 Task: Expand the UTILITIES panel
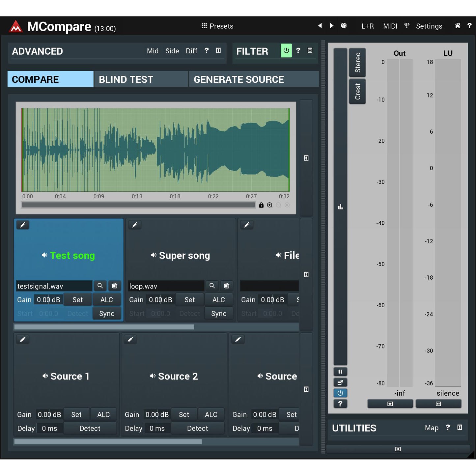click(x=460, y=427)
